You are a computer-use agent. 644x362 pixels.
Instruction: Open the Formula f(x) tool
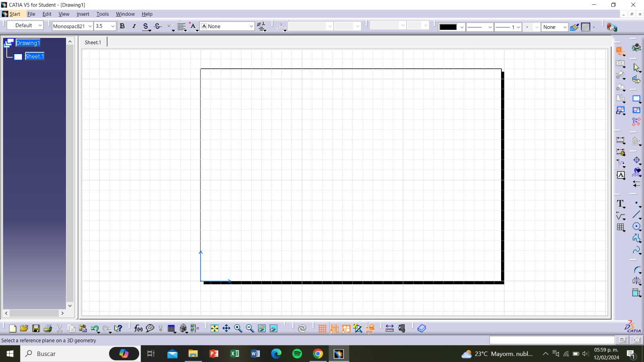click(138, 329)
